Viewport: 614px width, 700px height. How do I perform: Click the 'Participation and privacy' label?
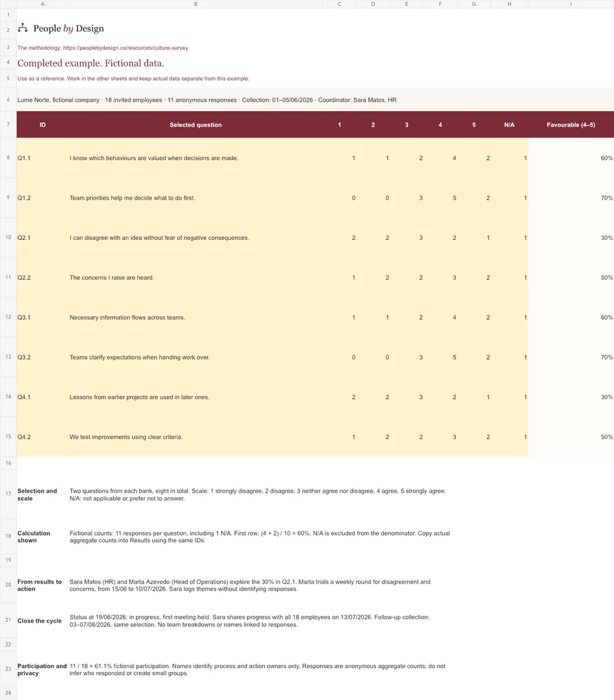pyautogui.click(x=42, y=670)
